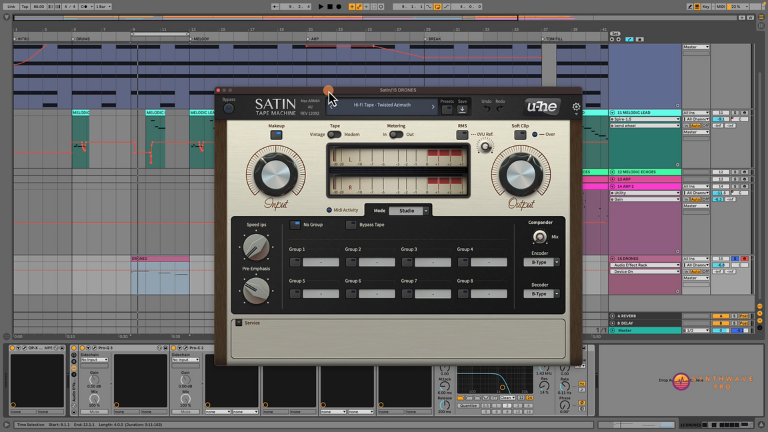Toggle the Bypass Tape button
768x432 pixels.
click(x=351, y=225)
